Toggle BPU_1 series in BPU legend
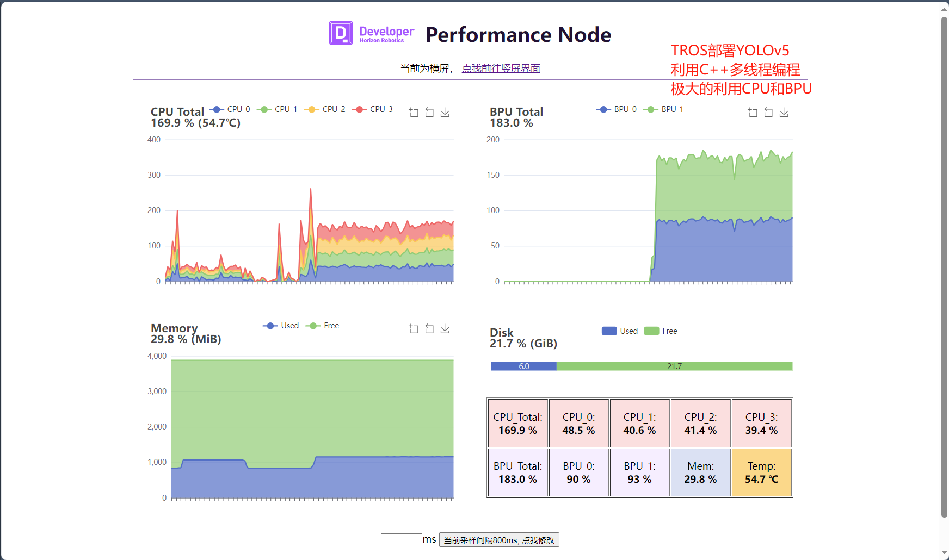Screen dimensions: 949x560 (664, 109)
